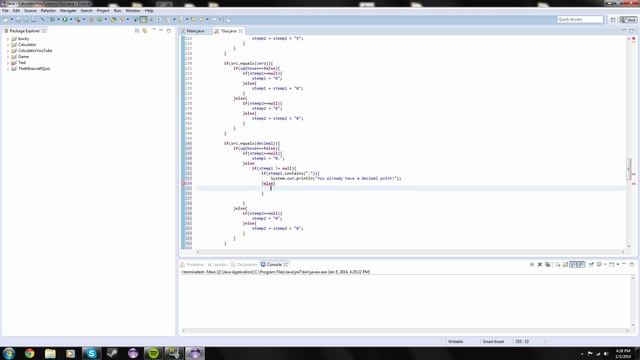The height and width of the screenshot is (360, 640).
Task: Expand the Calculator project node
Action: 8,44
